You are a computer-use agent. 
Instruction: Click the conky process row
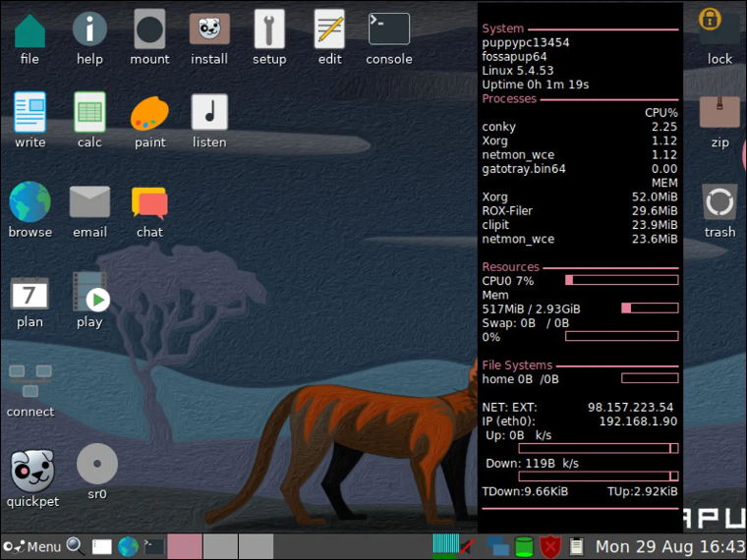tap(579, 127)
